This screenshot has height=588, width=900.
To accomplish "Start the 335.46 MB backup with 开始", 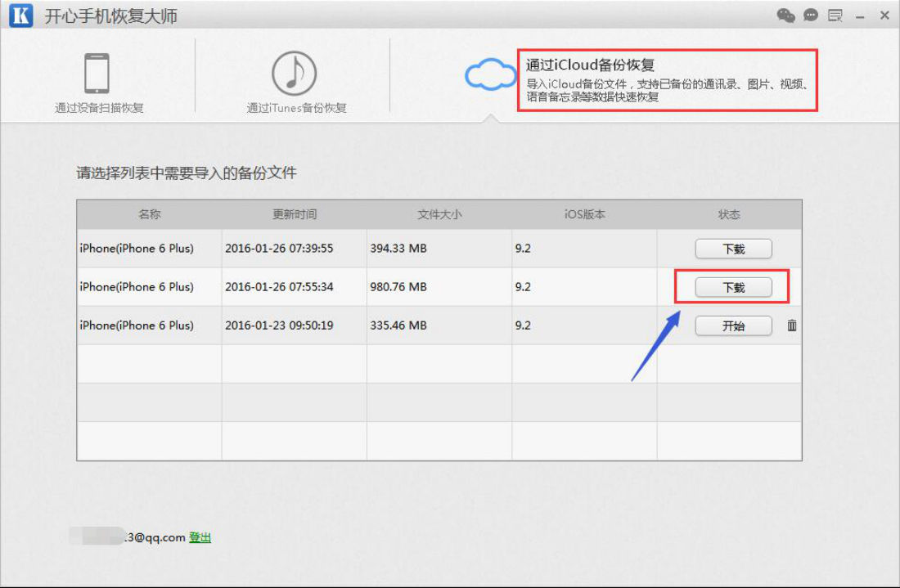I will pos(734,325).
